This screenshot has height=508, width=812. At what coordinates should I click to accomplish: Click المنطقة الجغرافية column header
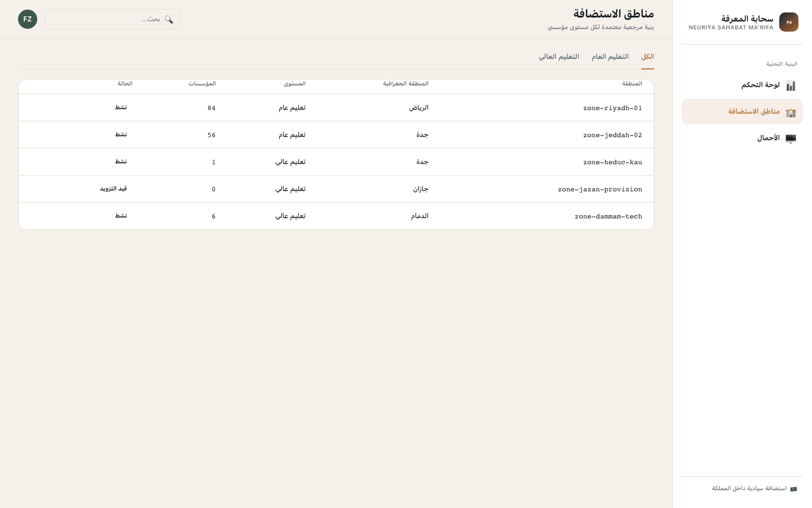pyautogui.click(x=405, y=84)
